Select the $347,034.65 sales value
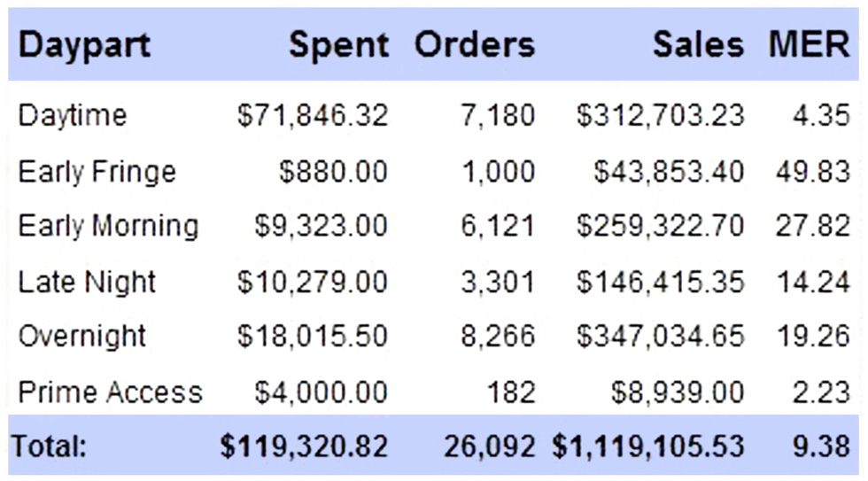 tap(661, 337)
